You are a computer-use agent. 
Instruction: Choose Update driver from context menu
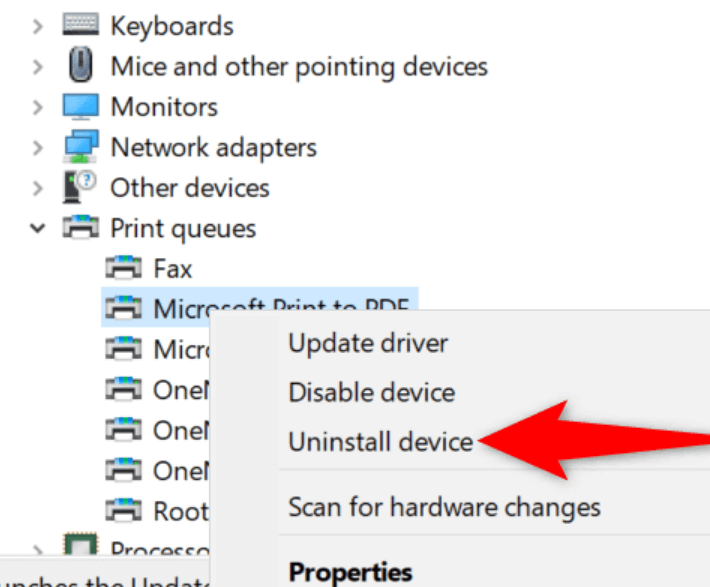[x=368, y=343]
